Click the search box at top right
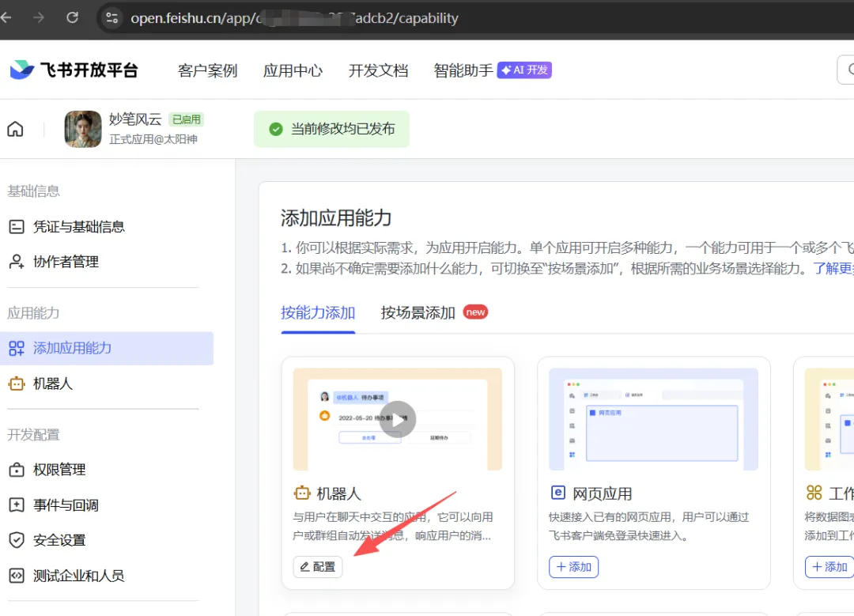 (845, 69)
